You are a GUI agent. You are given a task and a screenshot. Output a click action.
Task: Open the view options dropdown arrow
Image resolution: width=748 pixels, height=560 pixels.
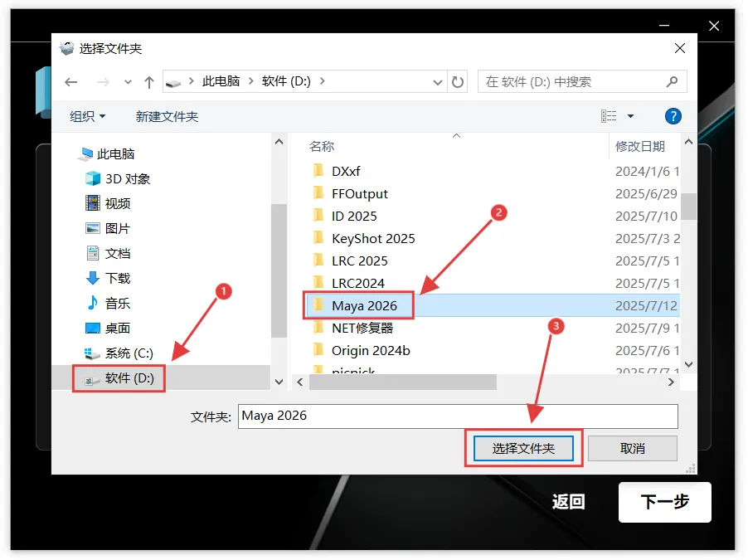[x=630, y=116]
